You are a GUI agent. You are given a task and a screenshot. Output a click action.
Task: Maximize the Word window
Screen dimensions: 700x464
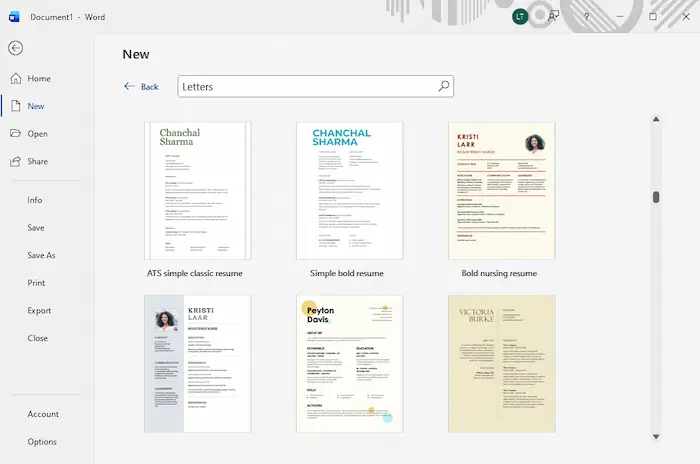point(653,17)
